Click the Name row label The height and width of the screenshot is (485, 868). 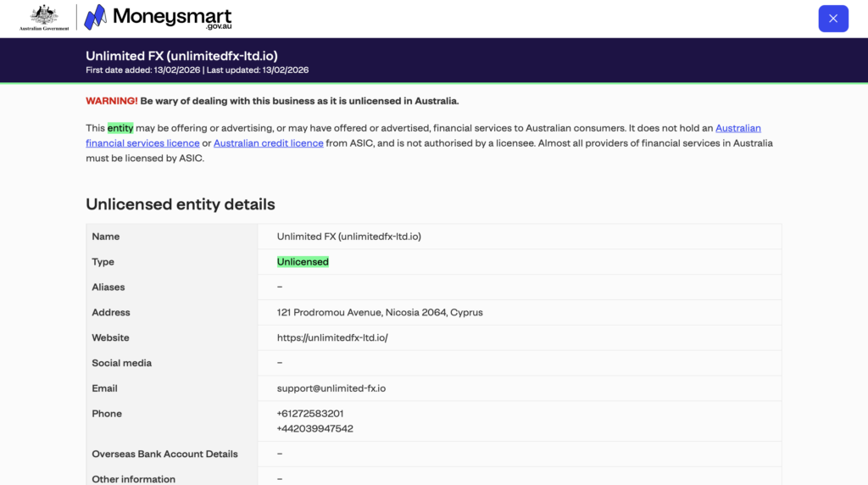point(106,237)
